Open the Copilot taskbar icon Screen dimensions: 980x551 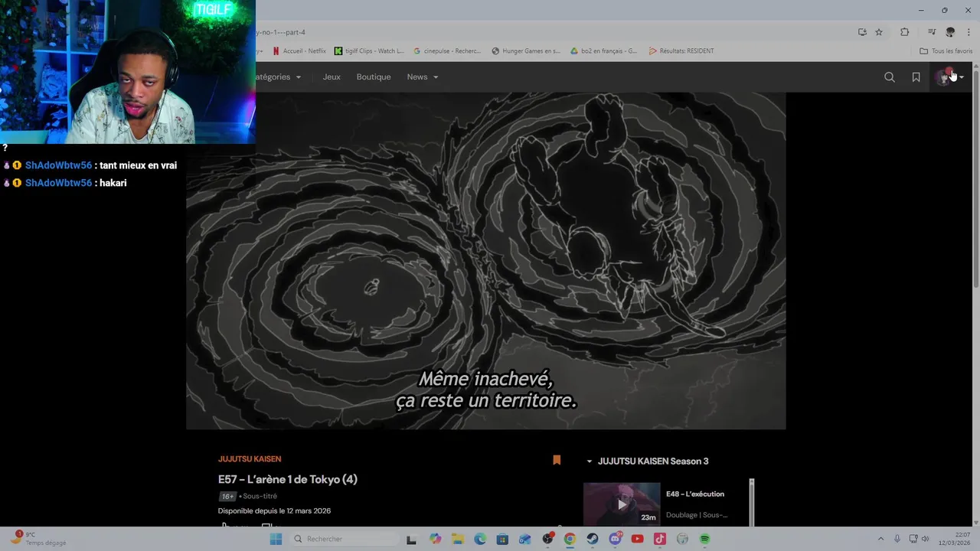pyautogui.click(x=436, y=539)
